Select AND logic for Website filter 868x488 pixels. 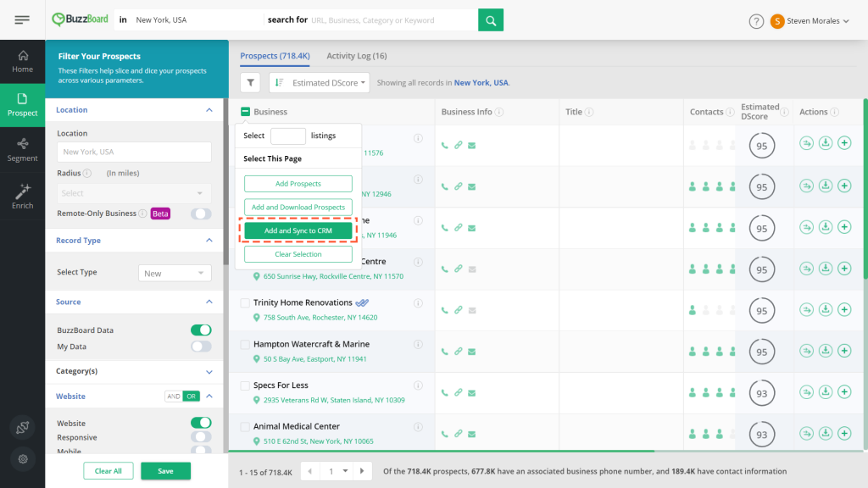point(173,396)
